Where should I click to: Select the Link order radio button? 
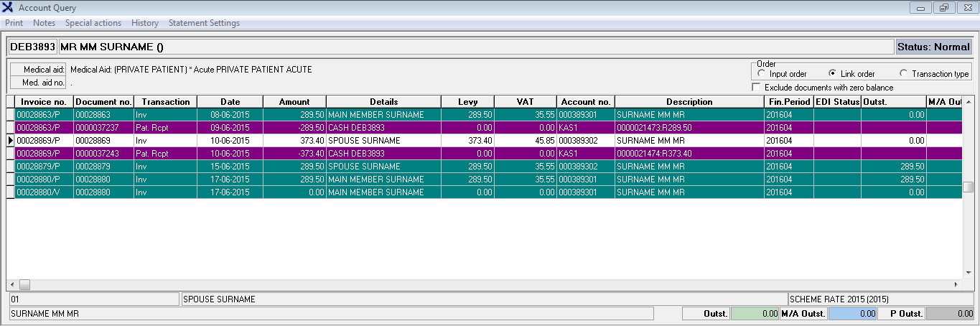click(832, 74)
